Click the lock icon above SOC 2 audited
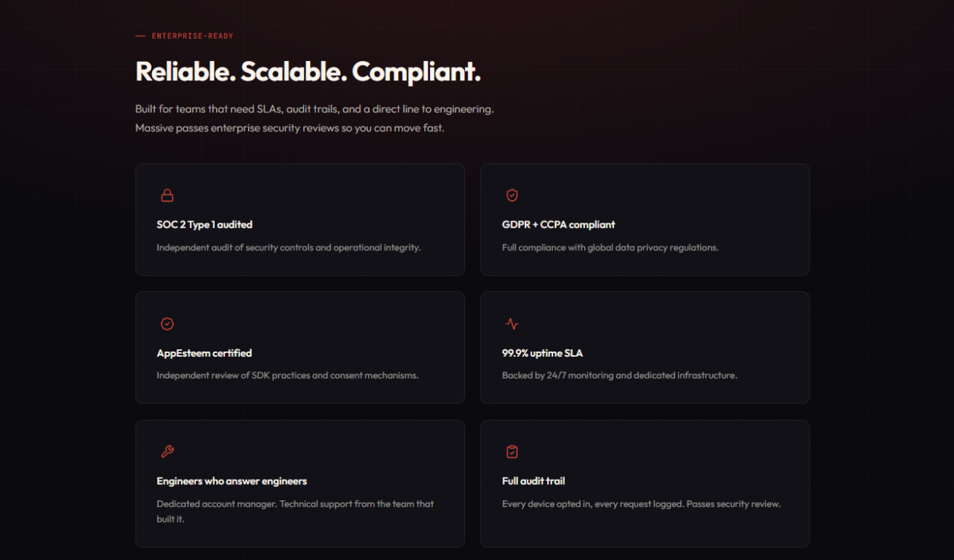 [167, 196]
